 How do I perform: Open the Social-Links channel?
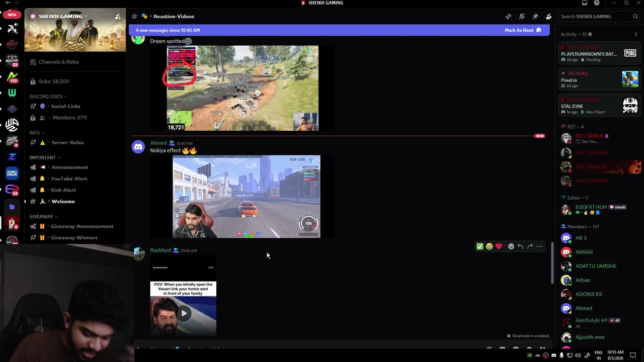tap(75, 106)
